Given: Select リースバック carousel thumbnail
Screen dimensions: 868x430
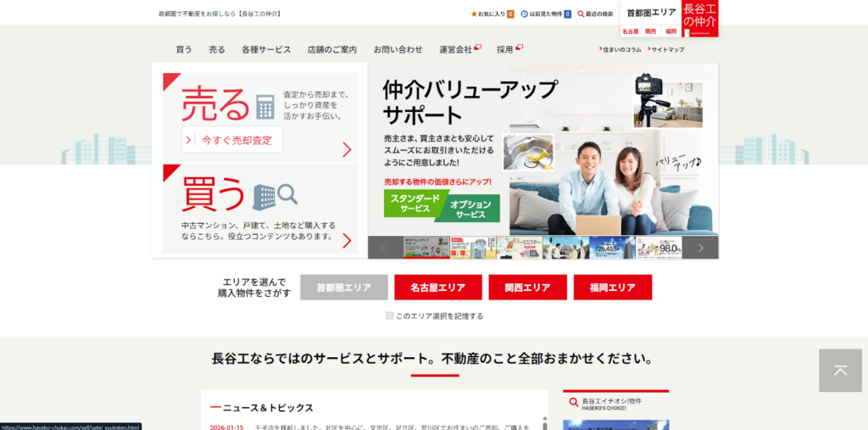Looking at the screenshot, I should (473, 248).
